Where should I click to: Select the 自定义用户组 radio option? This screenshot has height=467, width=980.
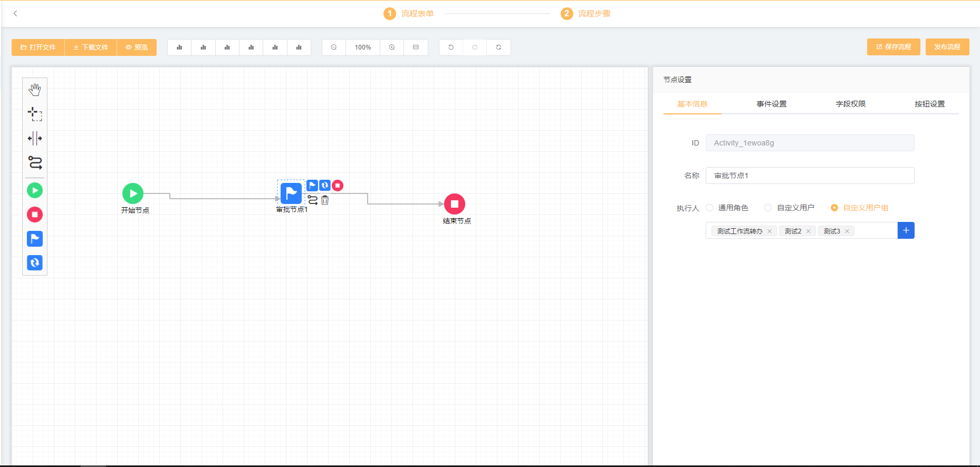coord(834,208)
